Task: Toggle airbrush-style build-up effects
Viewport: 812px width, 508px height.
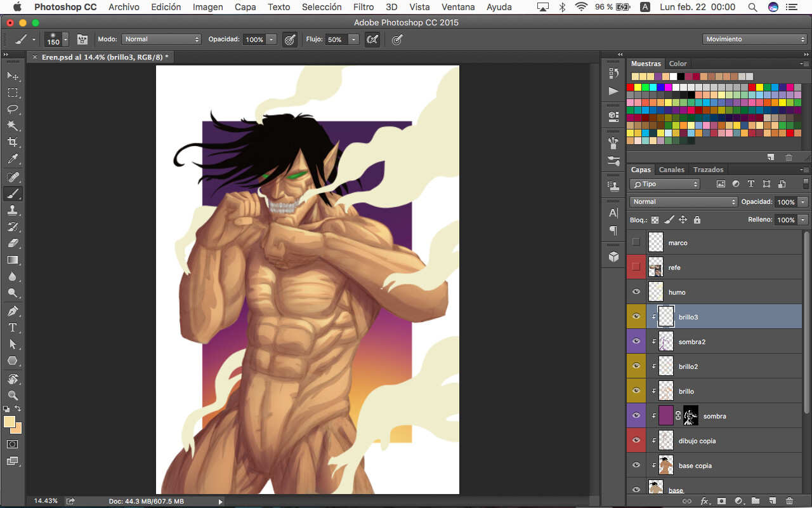Action: pyautogui.click(x=372, y=39)
